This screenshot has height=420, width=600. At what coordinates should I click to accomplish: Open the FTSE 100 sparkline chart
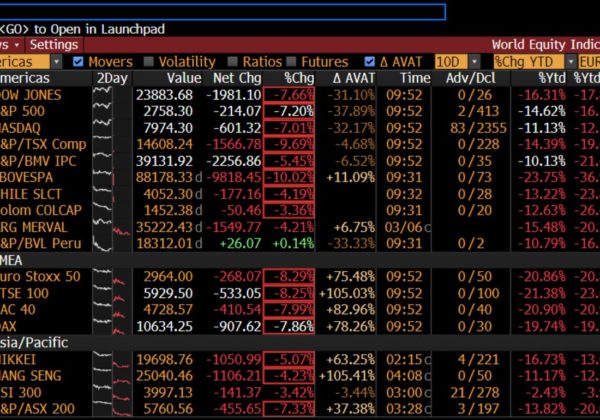click(112, 293)
